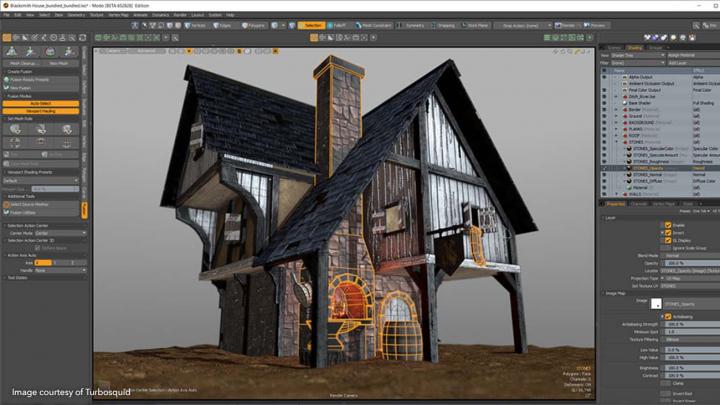Switch to Polygons selection mode
Image resolution: width=720 pixels, height=405 pixels.
tap(254, 25)
